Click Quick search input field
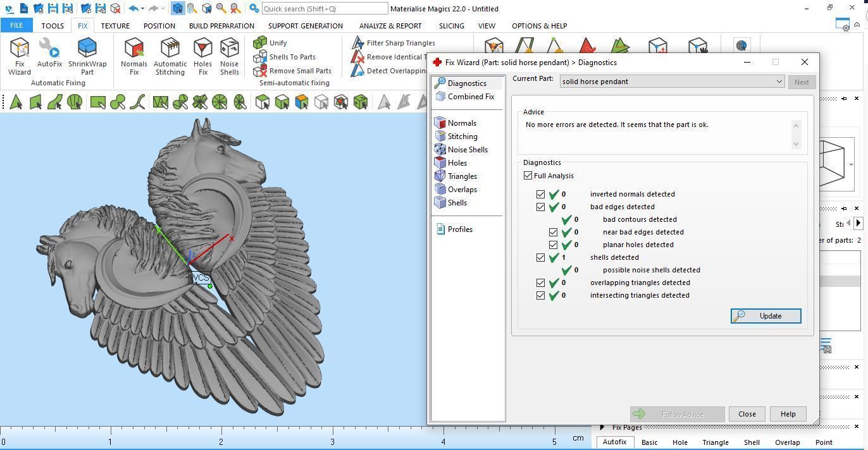The height and width of the screenshot is (450, 868). click(325, 8)
